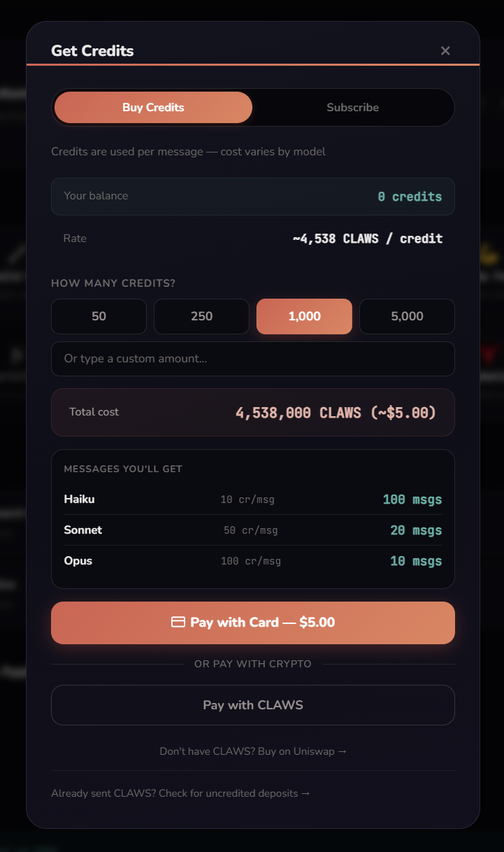Switch to the Subscribe tab
This screenshot has height=852, width=504.
(x=352, y=107)
